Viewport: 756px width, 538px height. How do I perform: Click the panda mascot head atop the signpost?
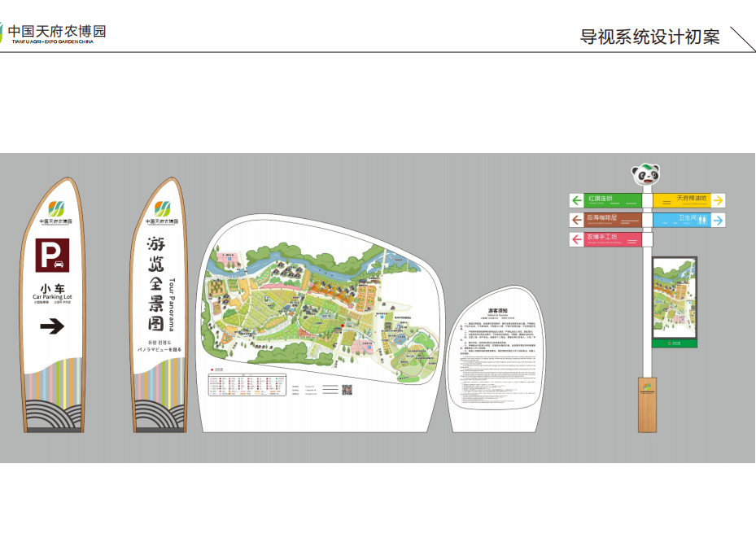[647, 174]
